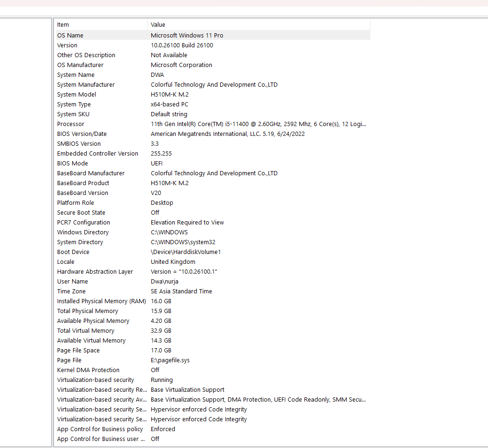This screenshot has width=488, height=448.
Task: Highlight the "Windows Directory" item
Action: [83, 232]
